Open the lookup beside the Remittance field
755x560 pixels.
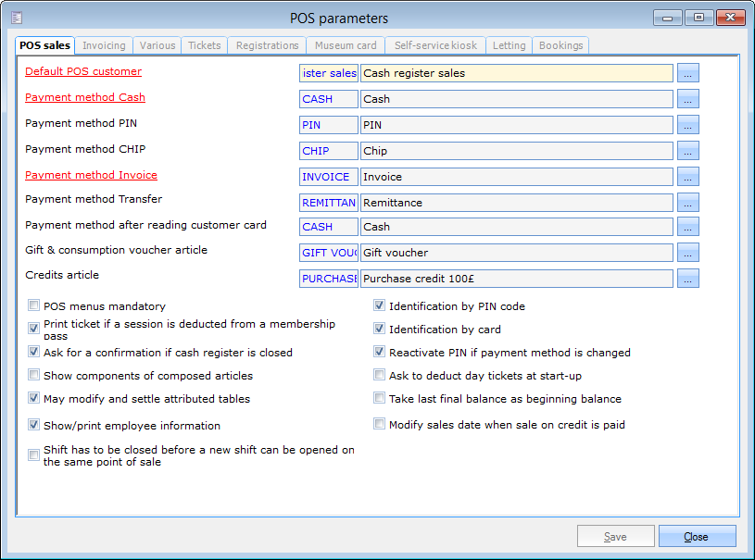coord(687,203)
